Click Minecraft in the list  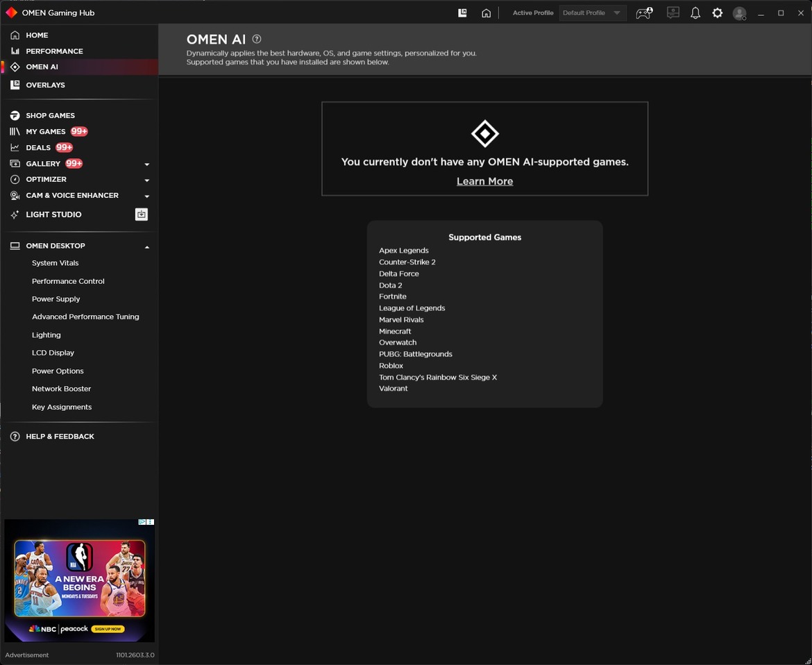point(395,332)
